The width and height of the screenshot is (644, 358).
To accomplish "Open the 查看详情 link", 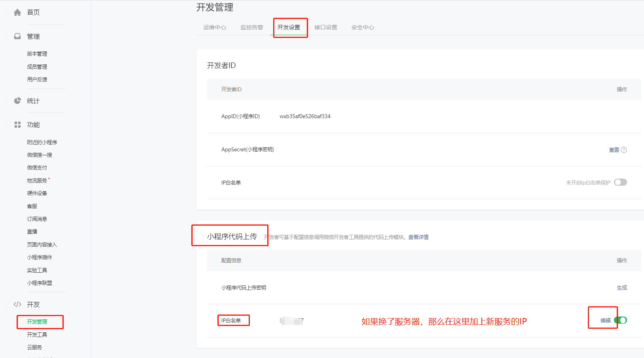I will (x=418, y=237).
